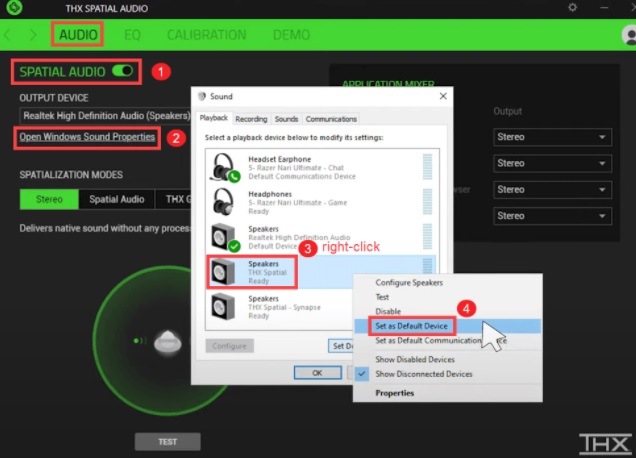Screen dimensions: 636x458
Task: Choose Disable from context menu
Action: pos(388,311)
